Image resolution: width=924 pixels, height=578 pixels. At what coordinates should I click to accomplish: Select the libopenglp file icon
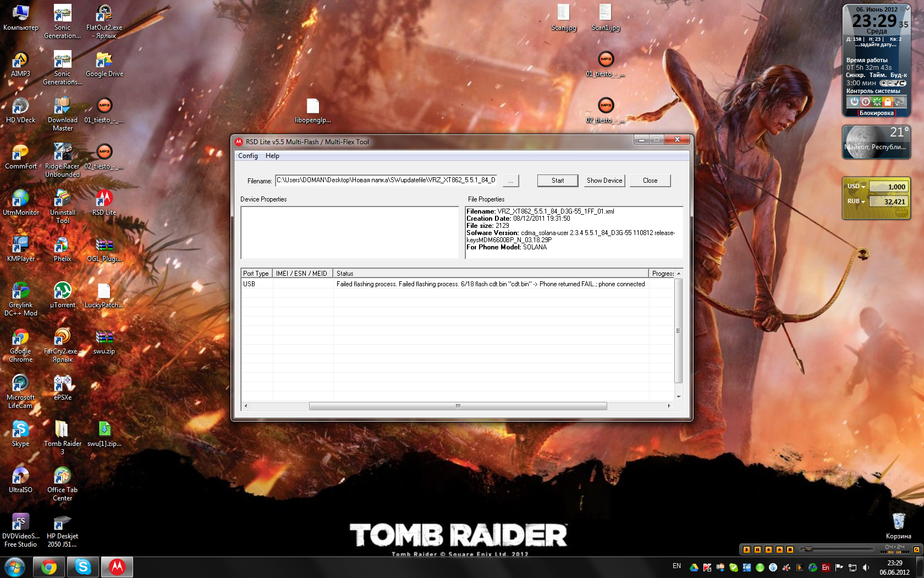point(313,111)
